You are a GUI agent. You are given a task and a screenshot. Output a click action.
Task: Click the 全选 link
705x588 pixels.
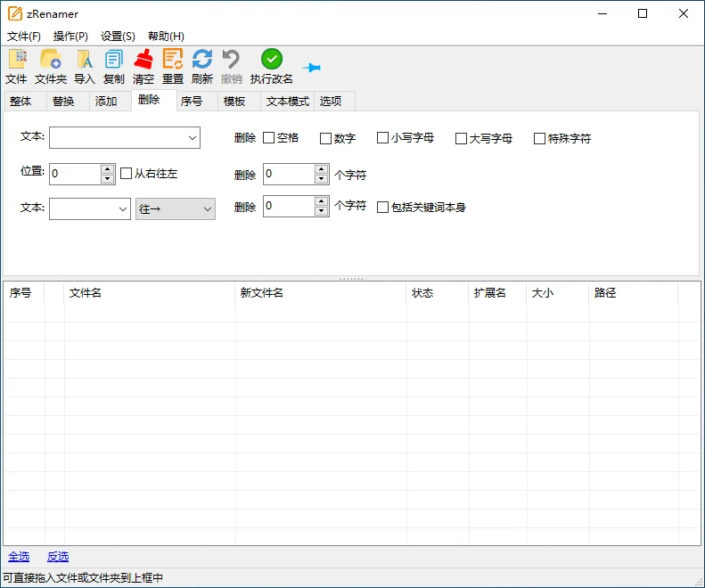(19, 557)
